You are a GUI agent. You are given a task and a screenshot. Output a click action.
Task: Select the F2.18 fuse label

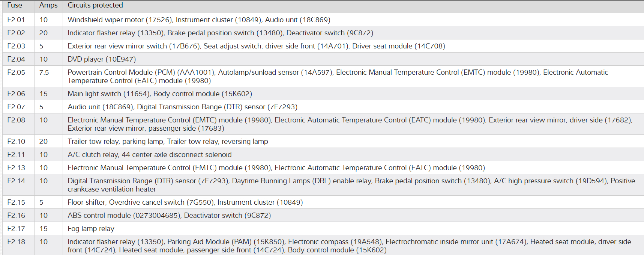pyautogui.click(x=16, y=242)
